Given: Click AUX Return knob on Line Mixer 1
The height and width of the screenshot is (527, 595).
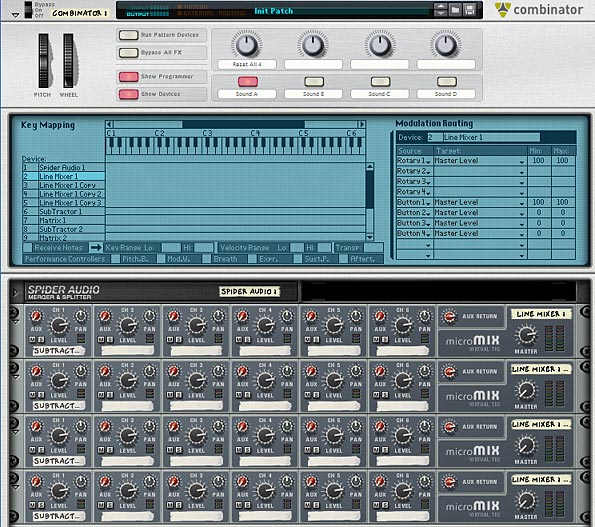Looking at the screenshot, I should [449, 316].
